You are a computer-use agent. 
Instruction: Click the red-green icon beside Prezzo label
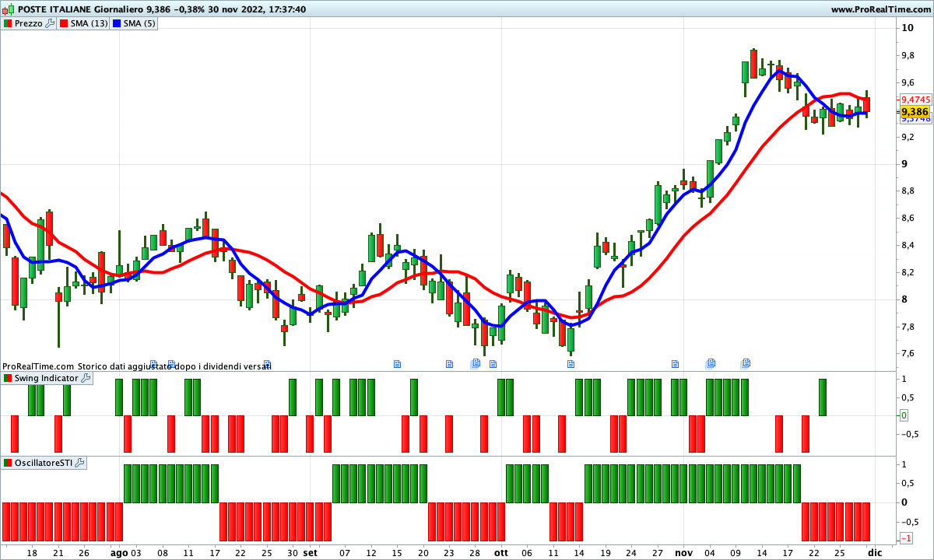8,23
